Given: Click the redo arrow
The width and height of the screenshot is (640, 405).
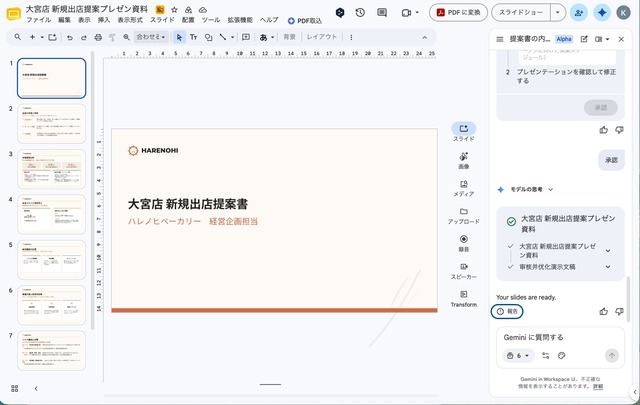Looking at the screenshot, I should click(x=84, y=37).
